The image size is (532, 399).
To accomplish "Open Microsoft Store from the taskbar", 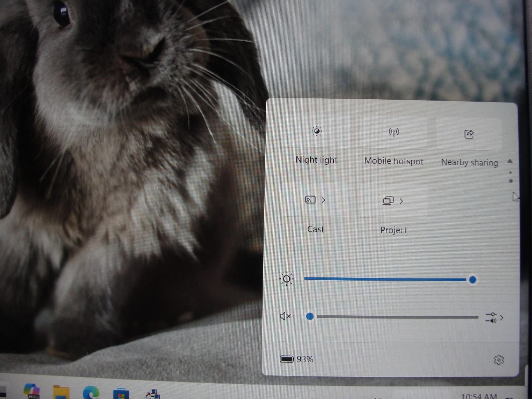I will (121, 394).
